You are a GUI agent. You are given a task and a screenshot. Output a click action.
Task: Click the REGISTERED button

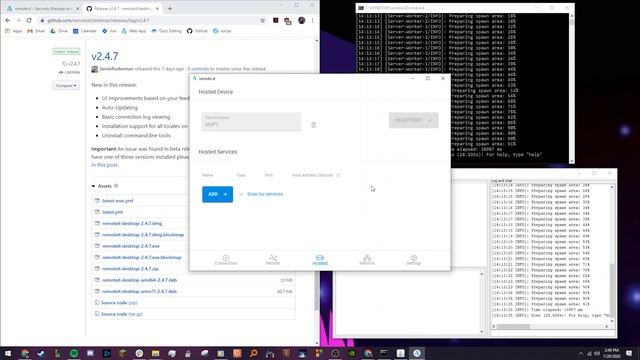point(413,120)
